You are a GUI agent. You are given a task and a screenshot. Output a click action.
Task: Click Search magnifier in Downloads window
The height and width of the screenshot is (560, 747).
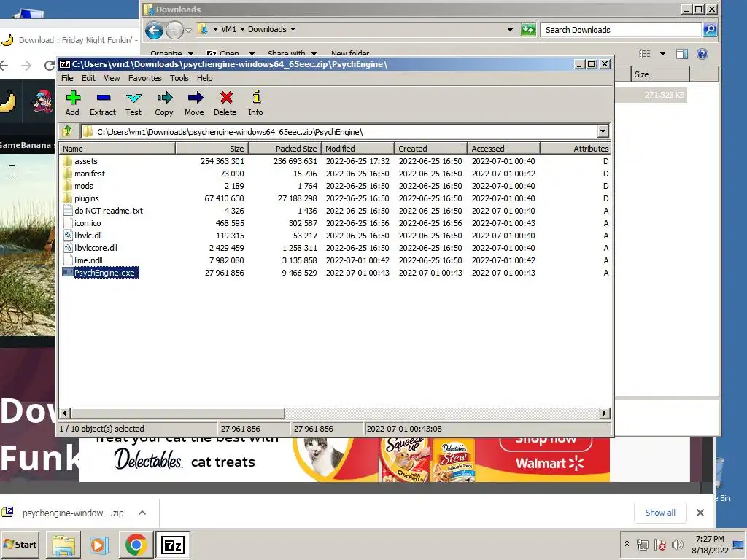coord(710,29)
